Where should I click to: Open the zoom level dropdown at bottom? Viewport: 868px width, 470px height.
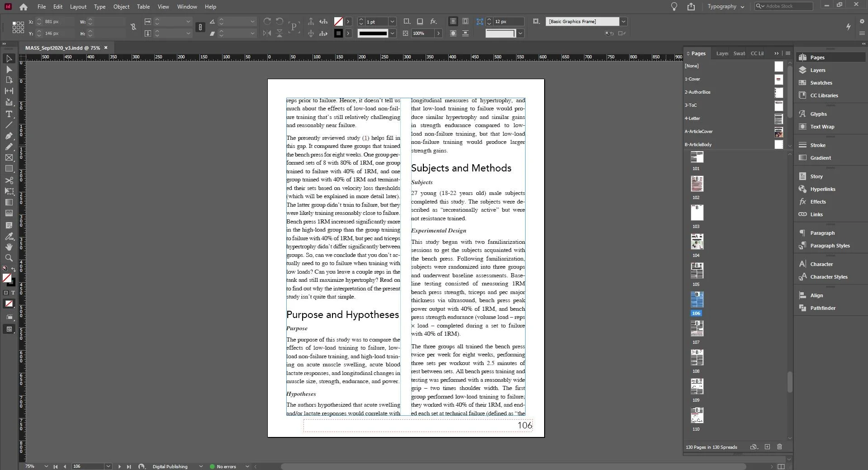(46, 466)
